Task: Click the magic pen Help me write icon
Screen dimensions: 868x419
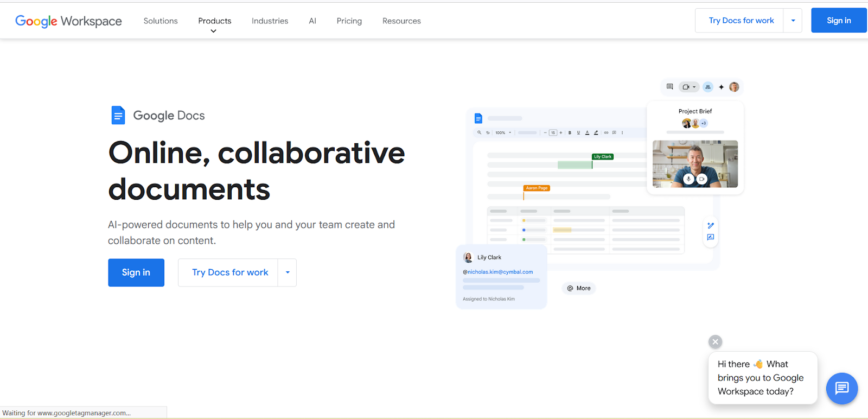Action: click(x=711, y=225)
